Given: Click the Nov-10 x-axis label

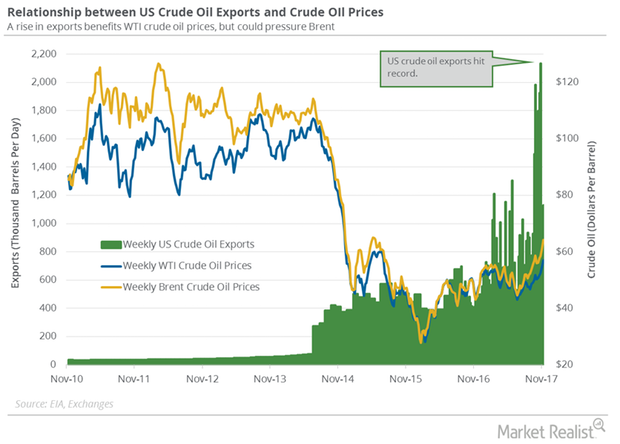Looking at the screenshot, I should pos(66,379).
